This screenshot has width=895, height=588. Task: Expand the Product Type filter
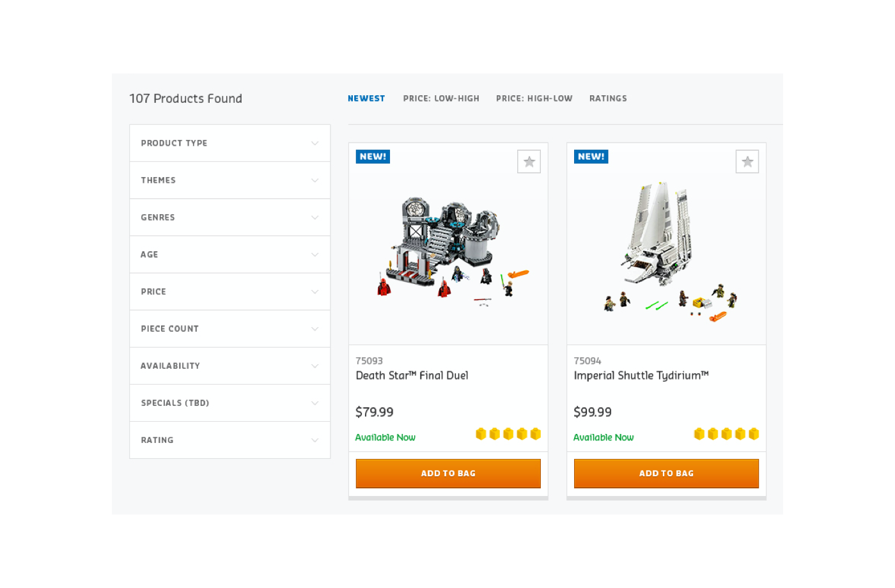(x=230, y=143)
